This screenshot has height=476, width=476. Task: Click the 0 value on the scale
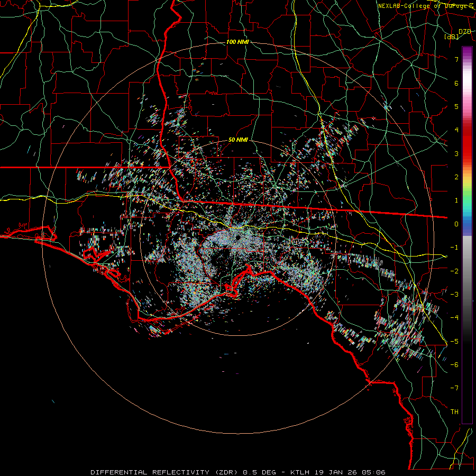click(456, 224)
